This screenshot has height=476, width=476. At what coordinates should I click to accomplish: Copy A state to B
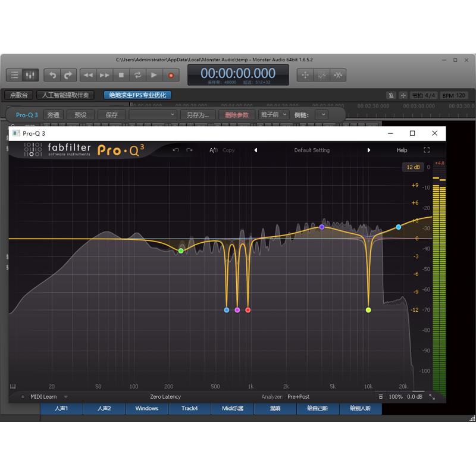[228, 150]
